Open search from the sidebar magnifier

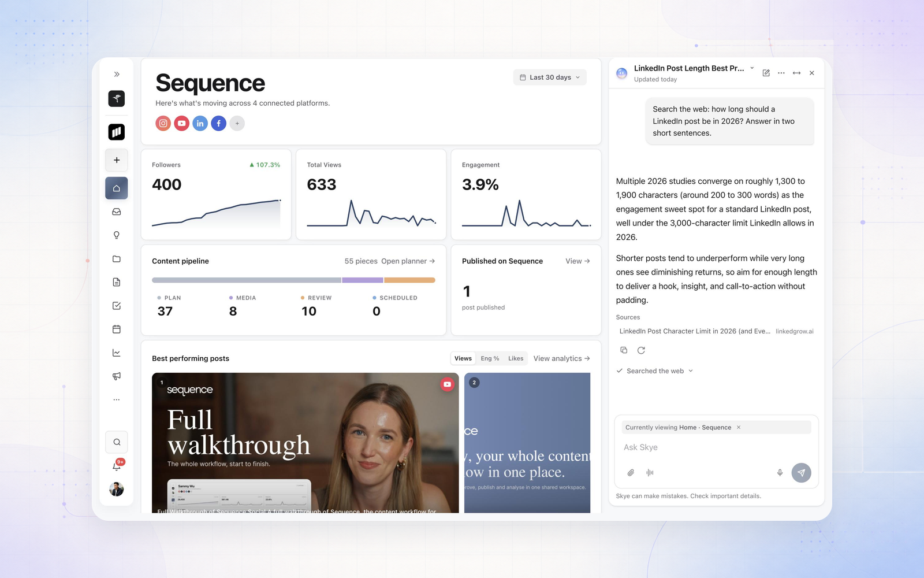pyautogui.click(x=117, y=442)
